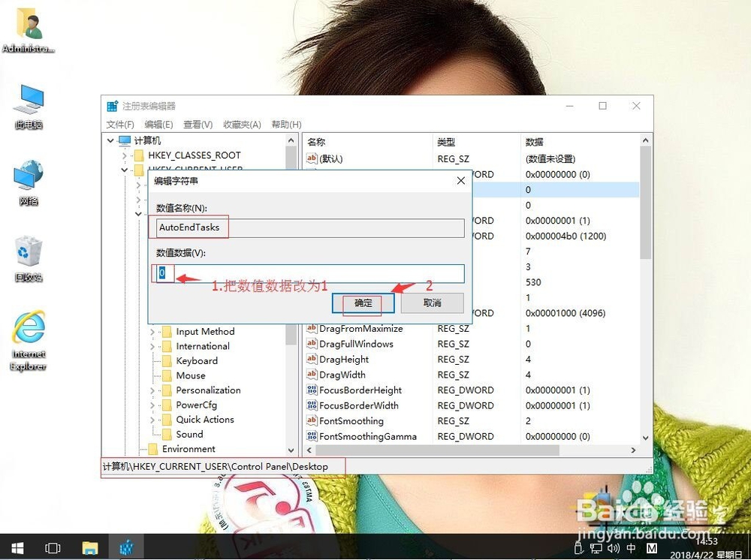Open Task View on the taskbar
This screenshot has height=560, width=751.
coord(53,547)
